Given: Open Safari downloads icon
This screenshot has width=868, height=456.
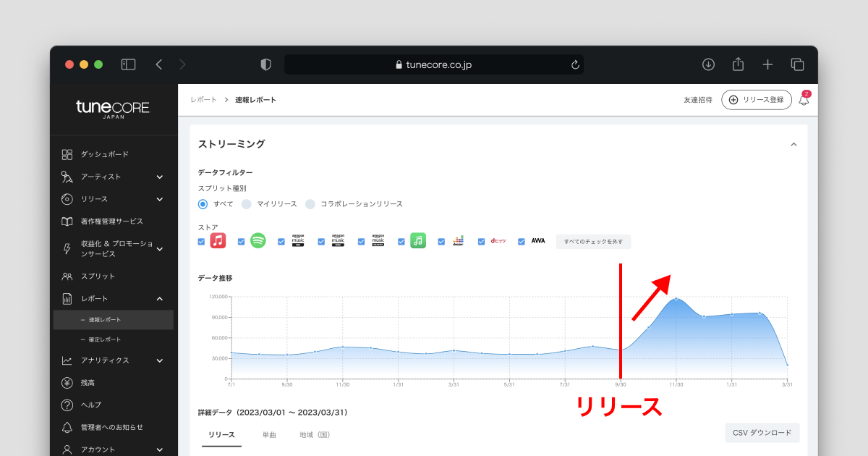Looking at the screenshot, I should point(708,64).
